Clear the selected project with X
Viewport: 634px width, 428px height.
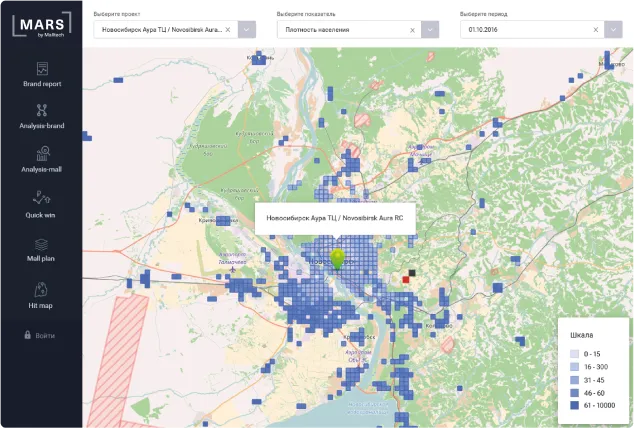point(228,30)
